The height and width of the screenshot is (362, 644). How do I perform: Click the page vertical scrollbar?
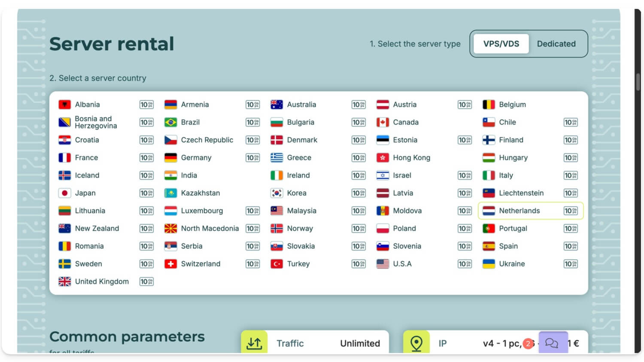[638, 81]
